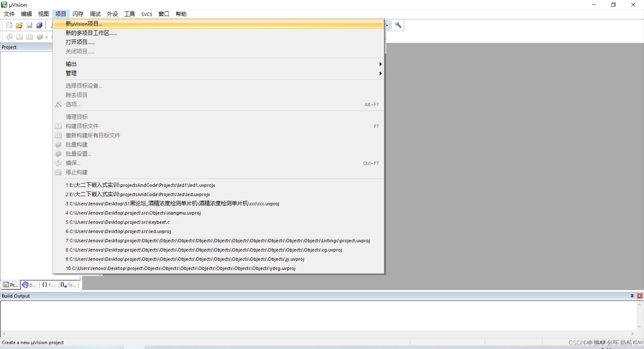Open the 工具 menu
The image size is (644, 349).
tap(129, 14)
